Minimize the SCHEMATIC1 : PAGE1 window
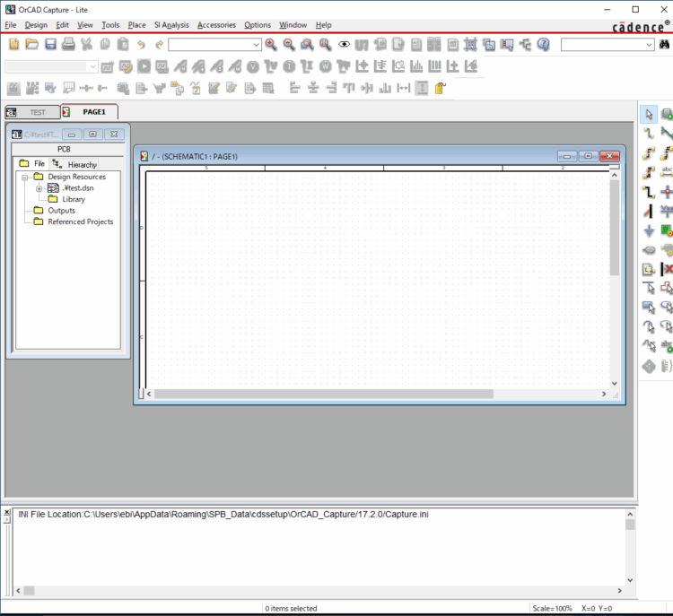 [567, 156]
